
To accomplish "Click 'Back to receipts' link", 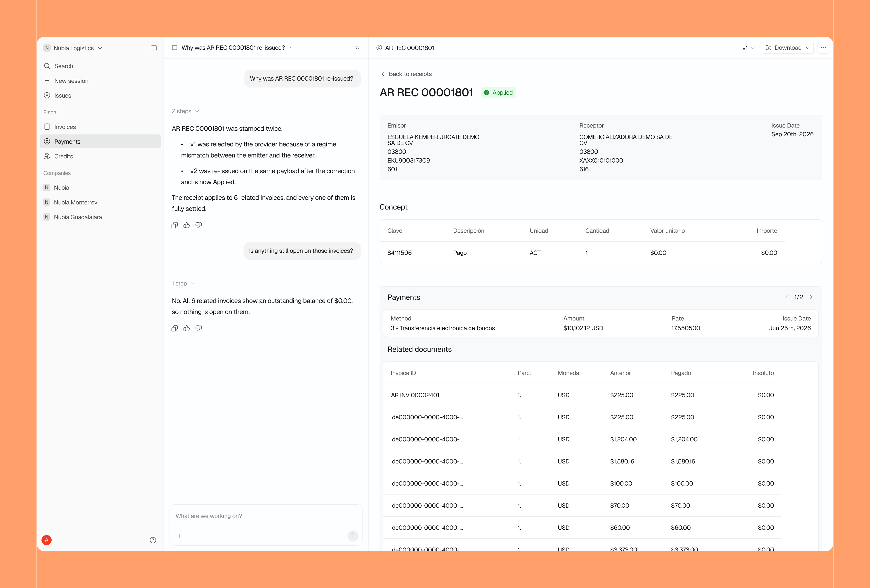I will pos(406,74).
